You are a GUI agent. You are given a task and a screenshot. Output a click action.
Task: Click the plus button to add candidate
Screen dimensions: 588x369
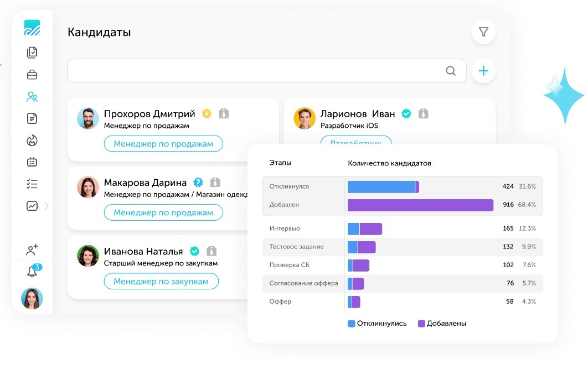483,71
